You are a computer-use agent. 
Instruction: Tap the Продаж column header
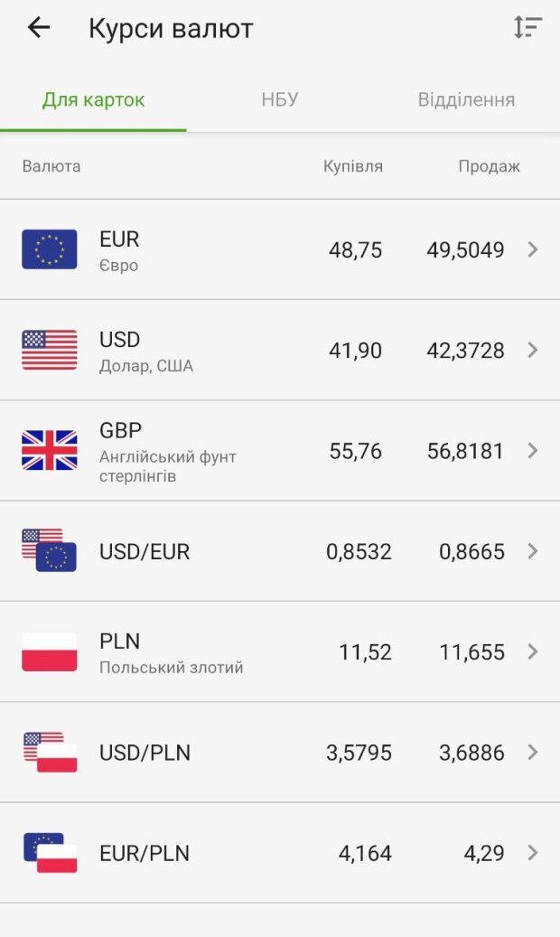[x=489, y=166]
